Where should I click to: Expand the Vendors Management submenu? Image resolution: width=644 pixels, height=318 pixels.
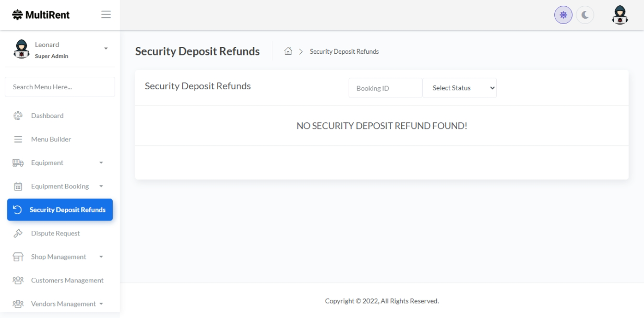pyautogui.click(x=101, y=304)
